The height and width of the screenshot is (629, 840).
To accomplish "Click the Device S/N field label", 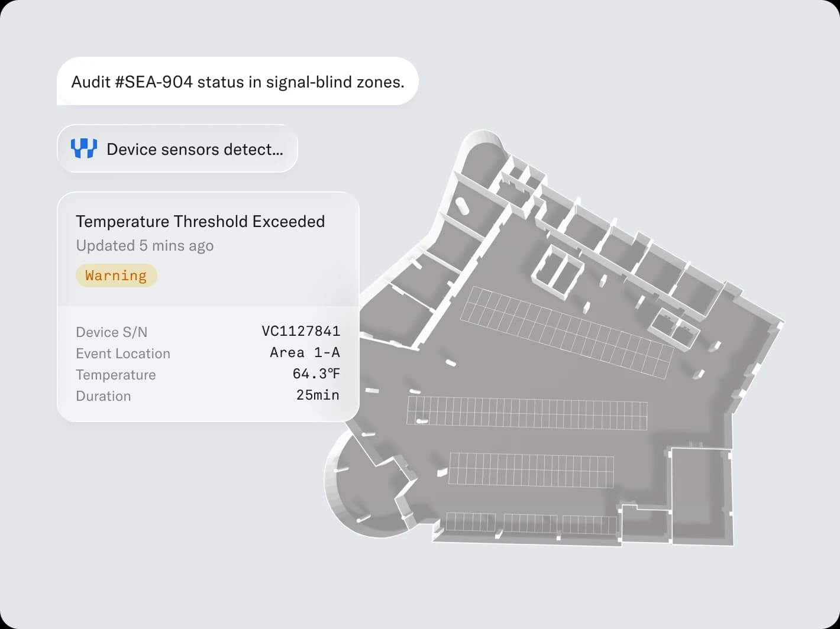I will 112,332.
